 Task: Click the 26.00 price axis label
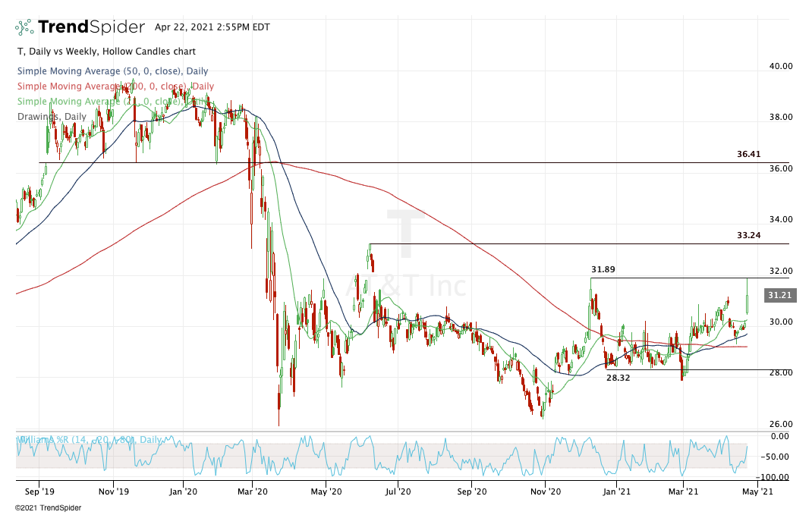781,425
